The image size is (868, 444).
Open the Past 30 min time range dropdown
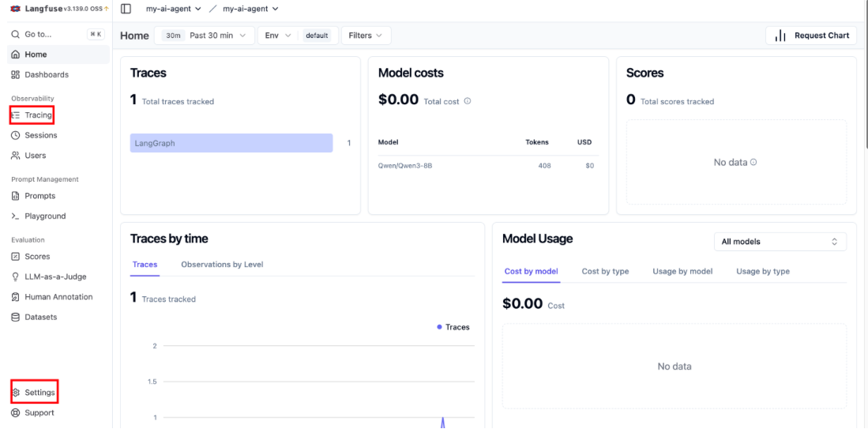205,36
